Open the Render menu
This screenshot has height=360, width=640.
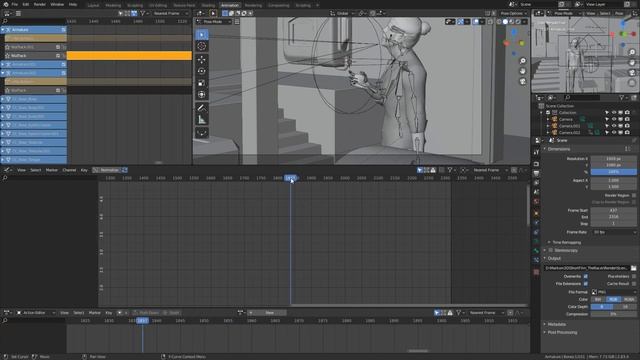pyautogui.click(x=40, y=4)
